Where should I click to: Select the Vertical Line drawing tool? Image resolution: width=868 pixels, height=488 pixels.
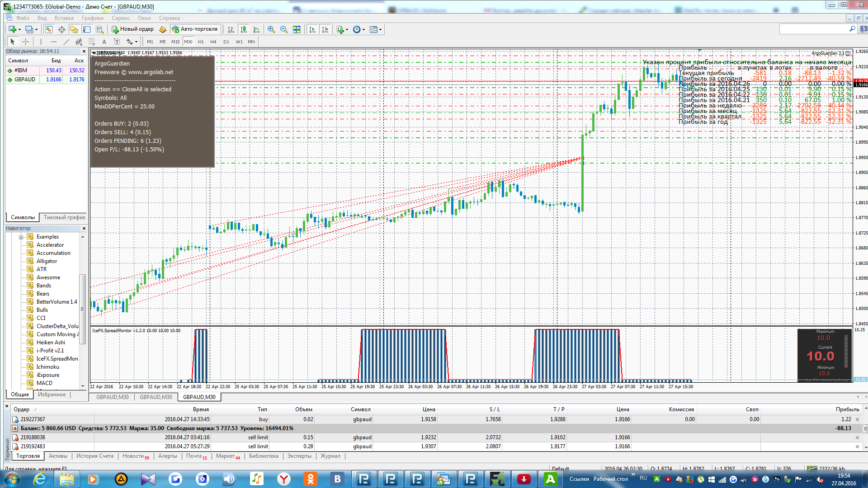pos(41,42)
